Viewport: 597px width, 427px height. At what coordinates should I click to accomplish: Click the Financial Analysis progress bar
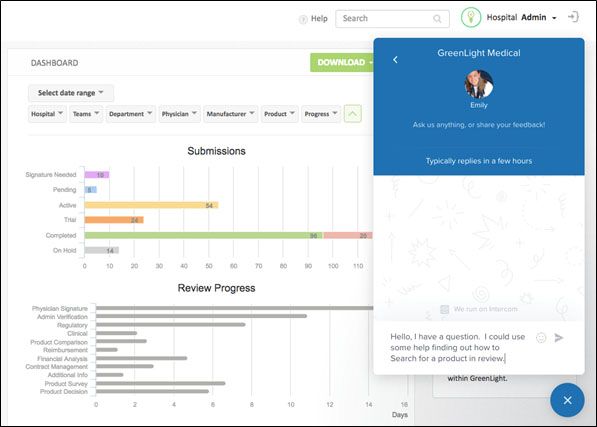tap(141, 358)
